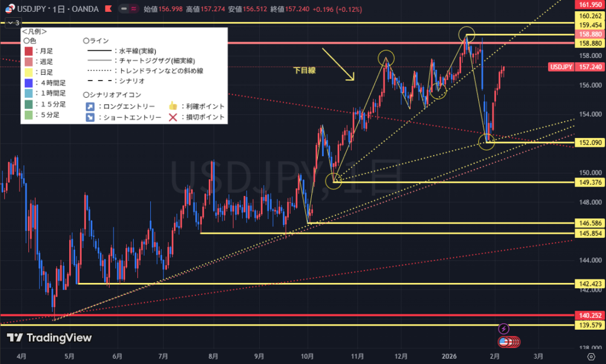Viewport: 606px width, 364px height.
Task: Click the TradingView logo
Action: coord(50,338)
